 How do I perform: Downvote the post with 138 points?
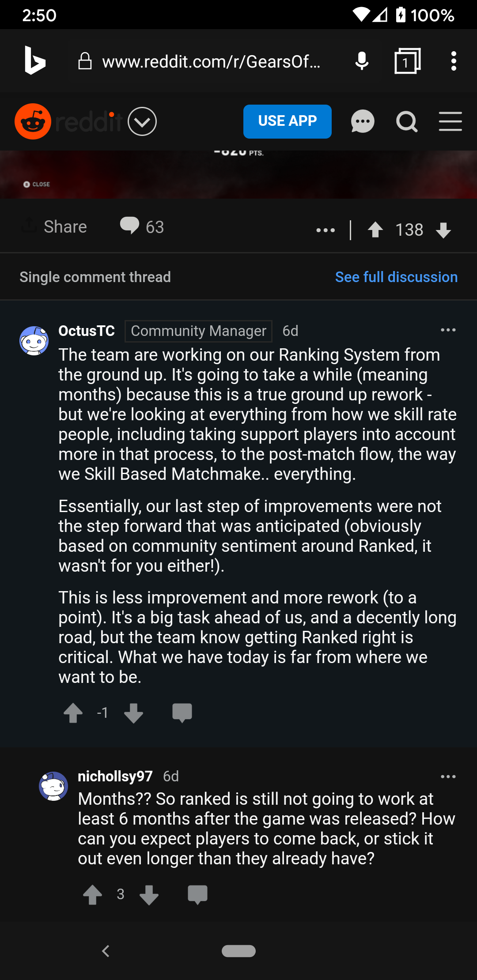443,230
